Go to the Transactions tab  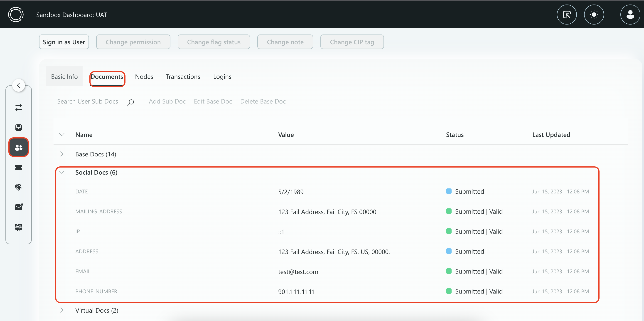(x=183, y=77)
